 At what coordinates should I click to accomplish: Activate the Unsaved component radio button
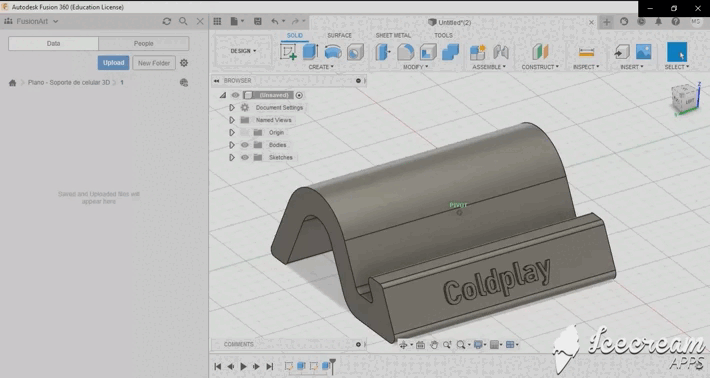[x=299, y=95]
